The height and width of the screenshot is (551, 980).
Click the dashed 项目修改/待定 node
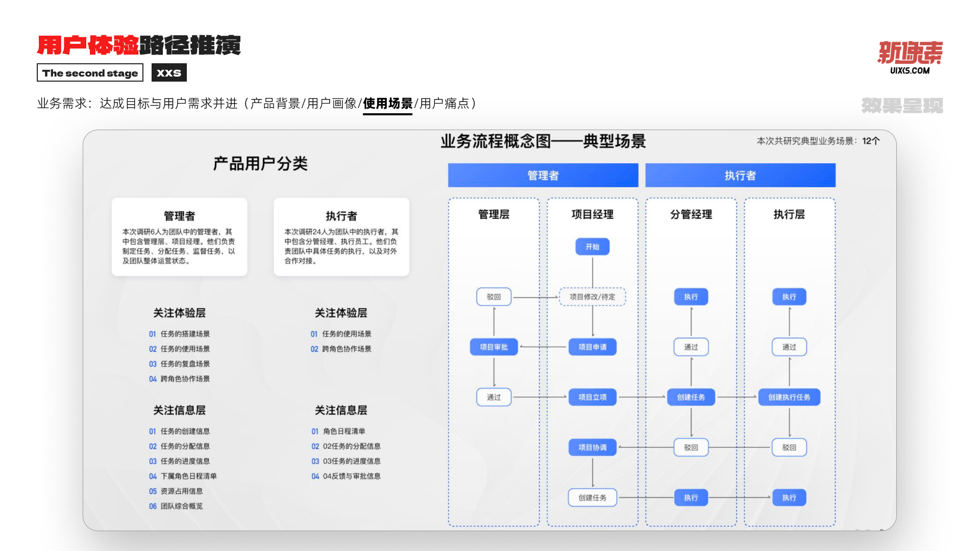(x=592, y=297)
